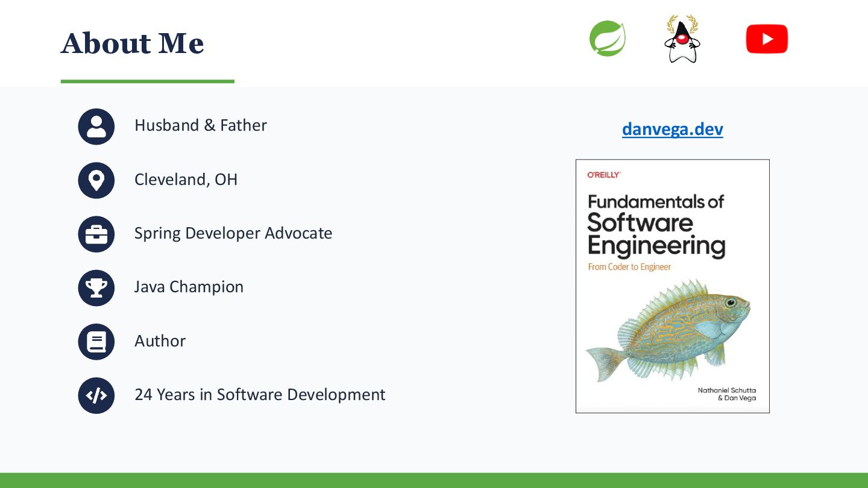Click the subtitle From Coder to Engineer

click(629, 267)
